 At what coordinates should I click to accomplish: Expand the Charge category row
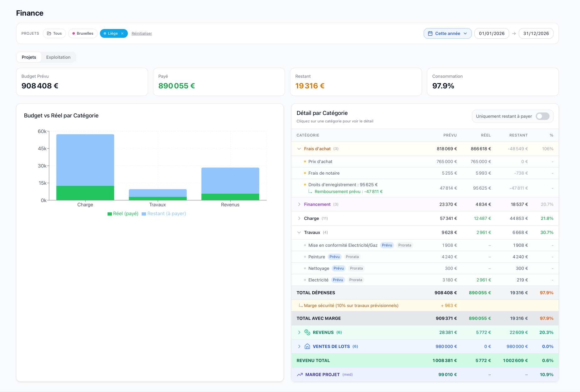299,218
